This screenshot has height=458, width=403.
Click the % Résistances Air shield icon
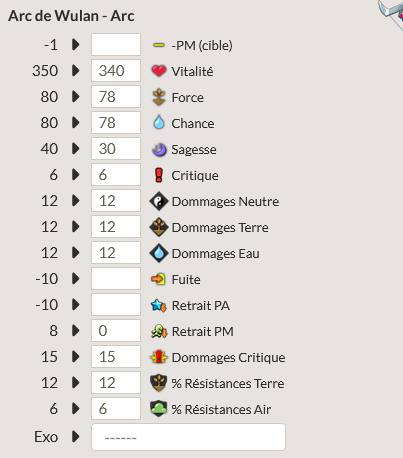(x=159, y=409)
